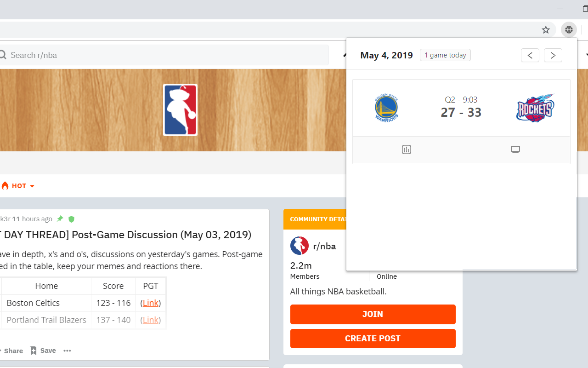
Task: Open the watch game screen icon
Action: click(515, 149)
